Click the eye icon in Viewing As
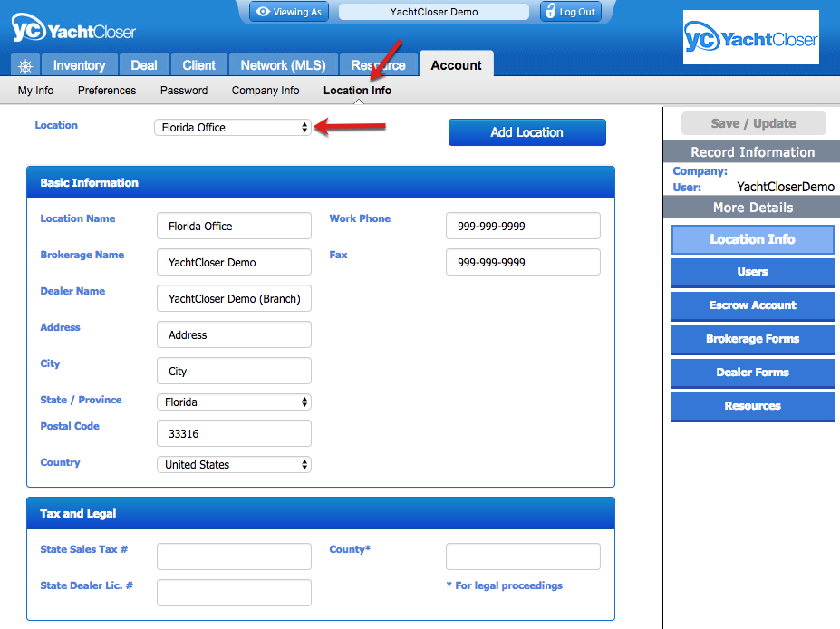The width and height of the screenshot is (840, 629). coord(263,11)
